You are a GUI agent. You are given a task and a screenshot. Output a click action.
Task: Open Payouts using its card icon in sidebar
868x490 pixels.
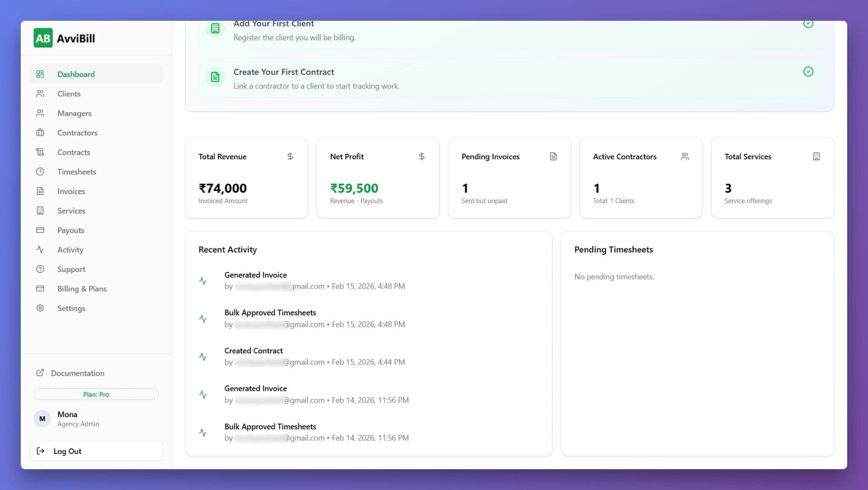click(x=40, y=230)
